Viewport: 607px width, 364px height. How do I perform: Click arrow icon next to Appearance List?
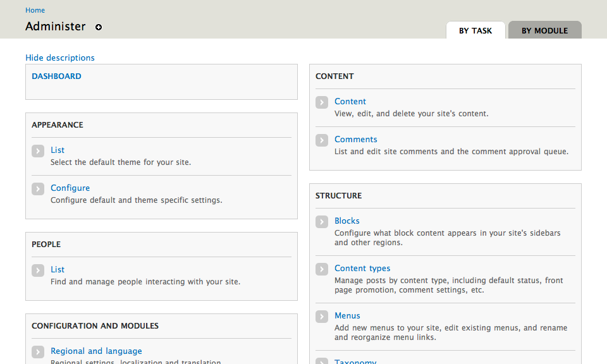pos(38,150)
